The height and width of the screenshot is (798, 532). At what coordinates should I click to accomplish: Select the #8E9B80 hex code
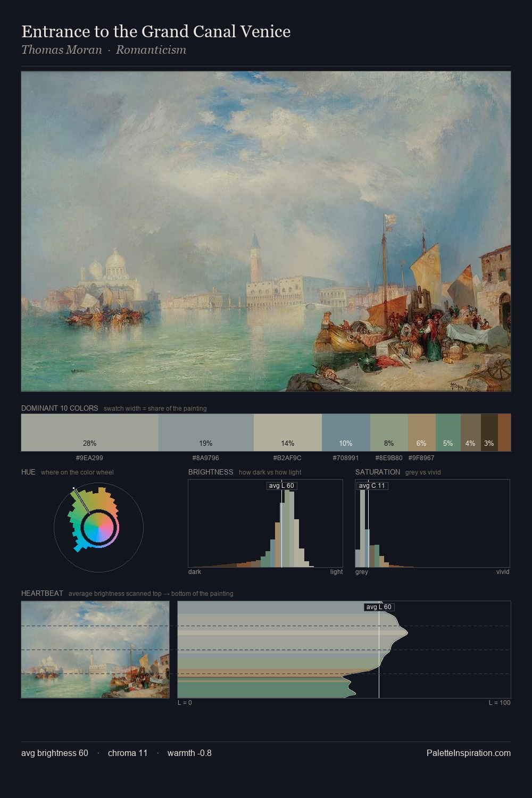(x=389, y=458)
